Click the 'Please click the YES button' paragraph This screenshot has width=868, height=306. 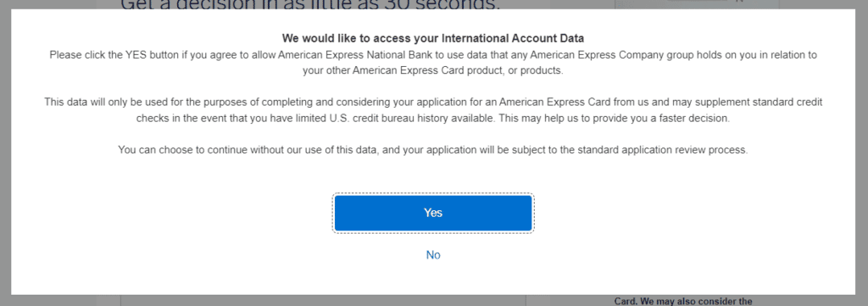[x=433, y=63]
